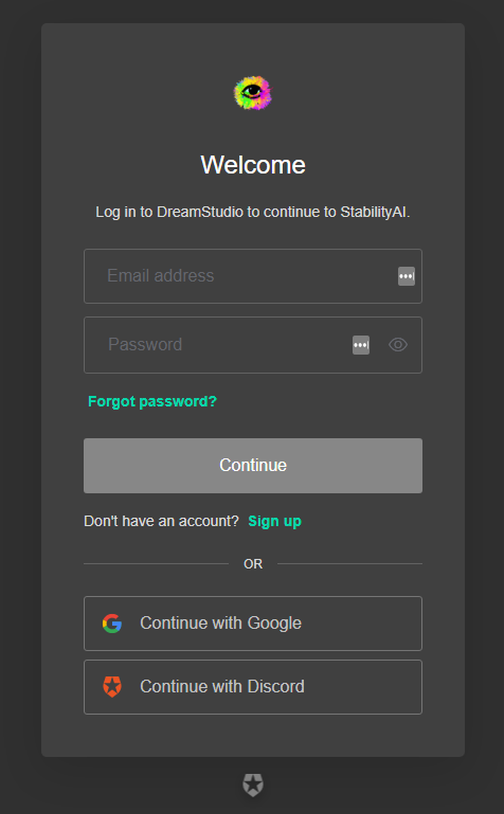The height and width of the screenshot is (814, 504).
Task: Click the Google 'G' logo icon
Action: click(x=112, y=623)
